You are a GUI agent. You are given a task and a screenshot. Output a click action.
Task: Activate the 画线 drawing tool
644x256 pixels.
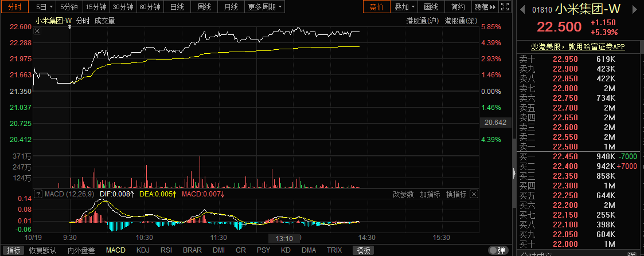pos(431,6)
